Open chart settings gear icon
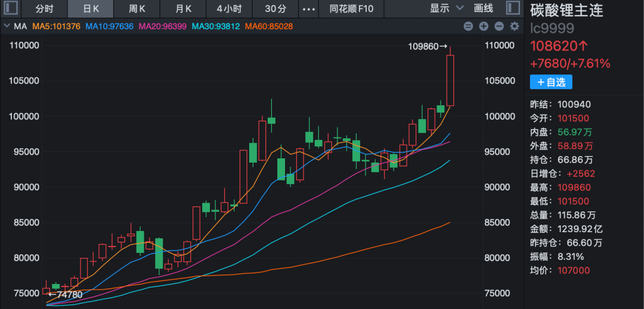The height and width of the screenshot is (309, 644). point(515,26)
